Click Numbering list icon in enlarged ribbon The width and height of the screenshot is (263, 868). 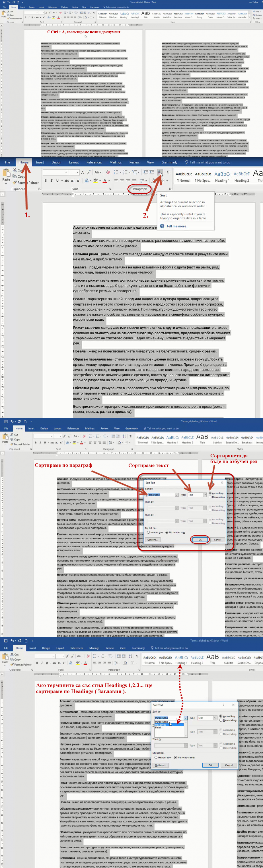(x=125, y=172)
